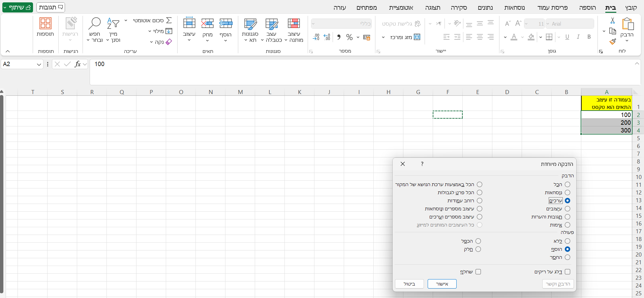644x298 pixels.
Task: Click the Paste (הדבק) clipboard icon
Action: [x=627, y=24]
